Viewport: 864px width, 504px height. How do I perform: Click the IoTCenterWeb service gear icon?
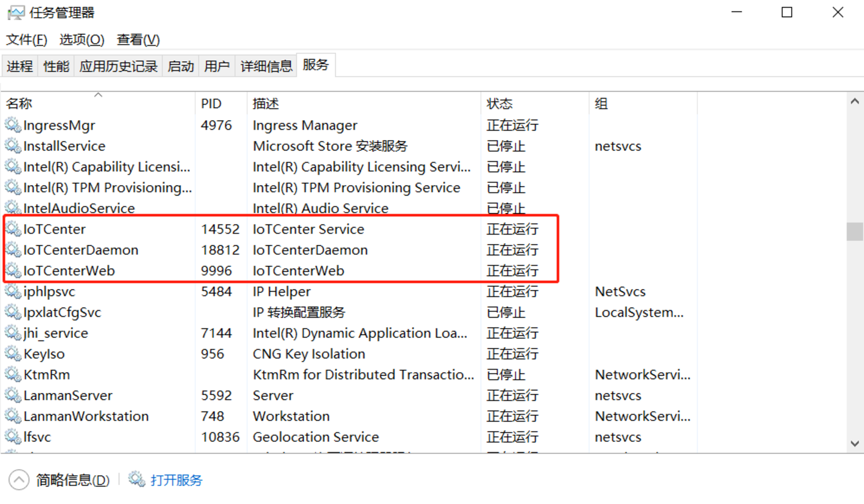pos(13,270)
